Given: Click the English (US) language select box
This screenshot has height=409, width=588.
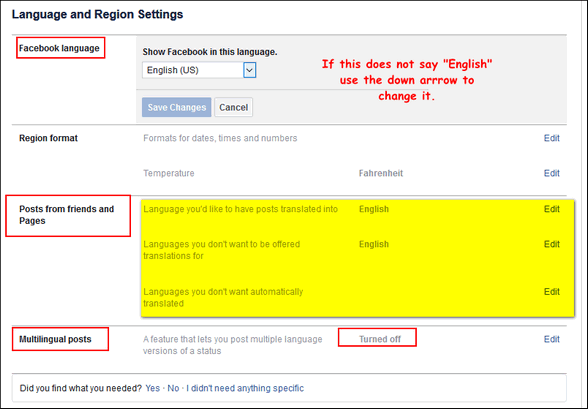Looking at the screenshot, I should [199, 70].
